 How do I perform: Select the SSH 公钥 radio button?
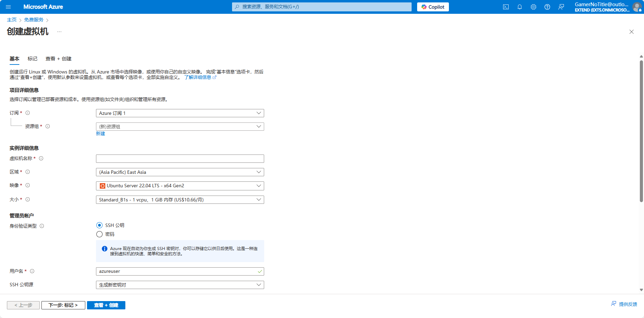coord(99,225)
